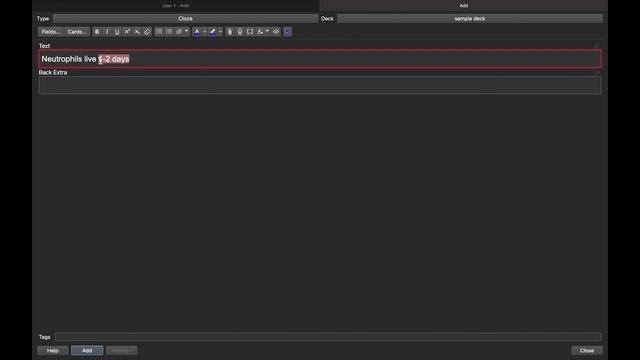This screenshot has height=360, width=640.
Task: Insert unordered bullet list
Action: pyautogui.click(x=159, y=32)
